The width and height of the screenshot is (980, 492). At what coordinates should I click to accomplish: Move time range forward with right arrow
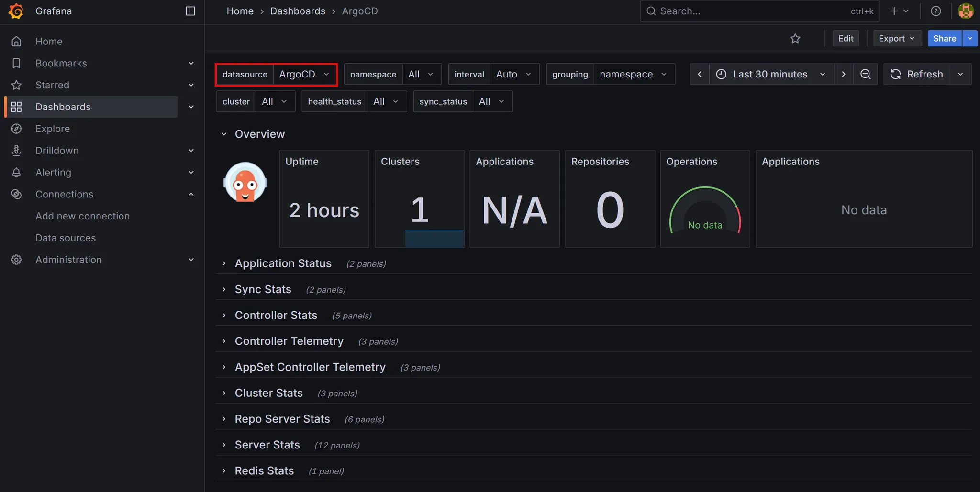(x=844, y=74)
